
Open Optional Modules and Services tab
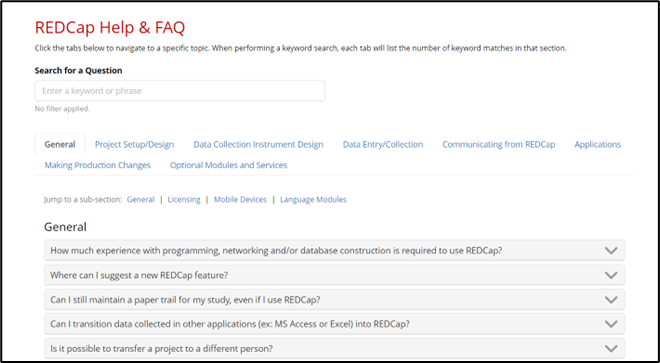229,165
